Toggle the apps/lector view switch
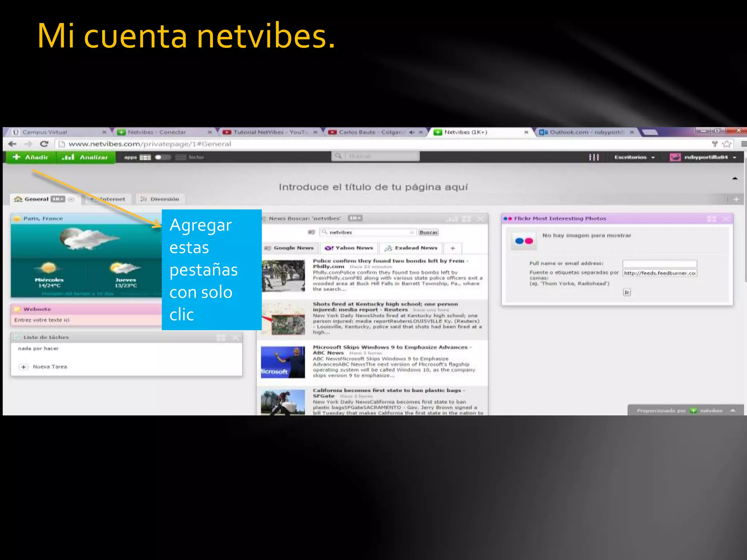Screen dimensions: 747x560 163,157
